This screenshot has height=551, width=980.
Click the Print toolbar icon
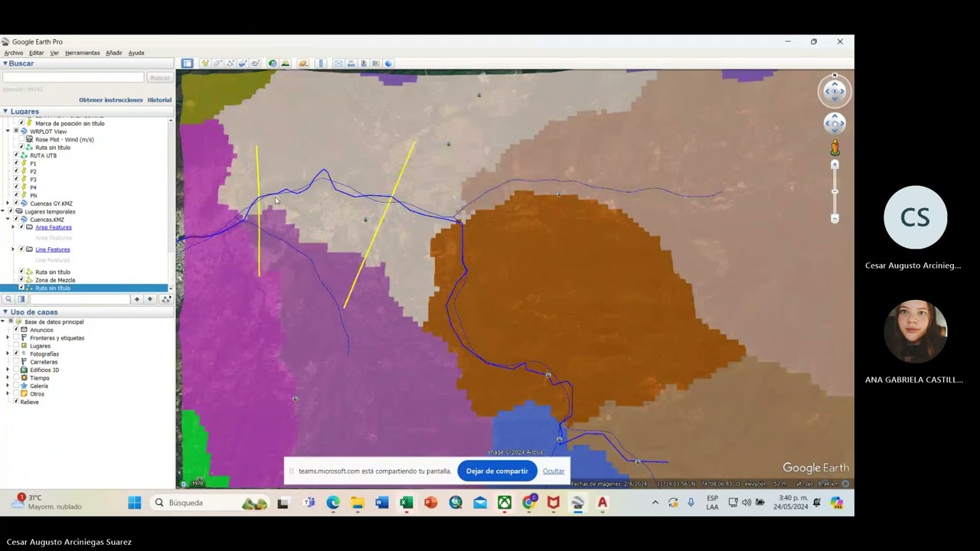[x=351, y=64]
